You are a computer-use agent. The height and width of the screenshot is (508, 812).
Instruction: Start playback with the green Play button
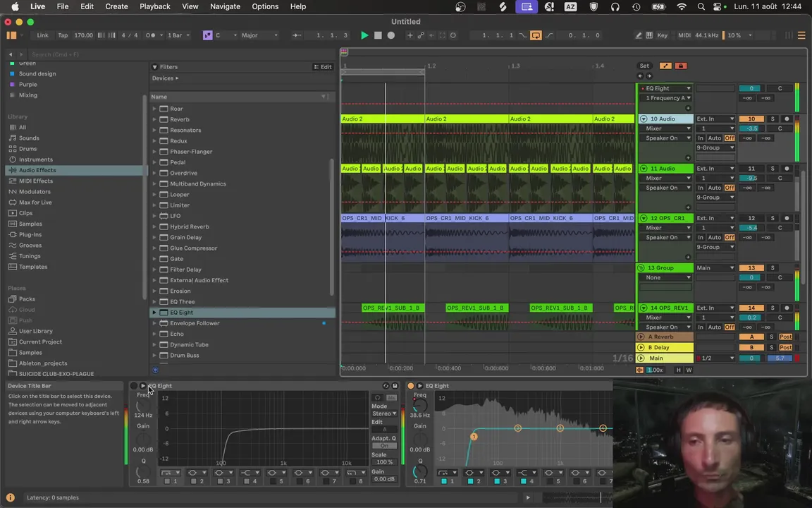pos(364,35)
